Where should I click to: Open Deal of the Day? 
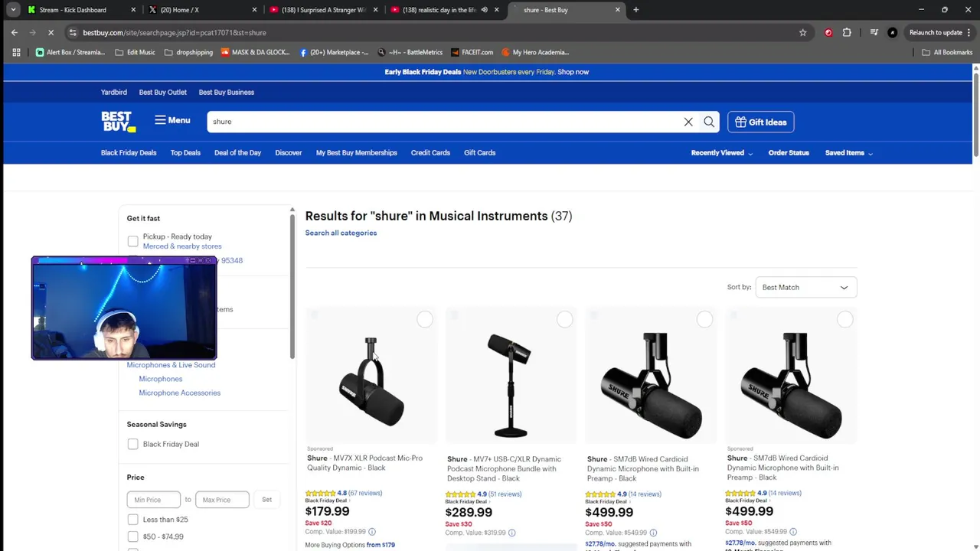click(x=237, y=152)
